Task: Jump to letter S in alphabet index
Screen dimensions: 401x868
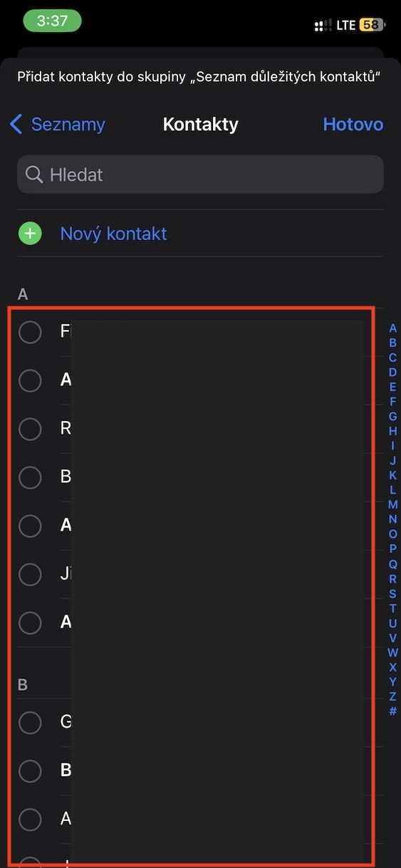Action: tap(392, 594)
